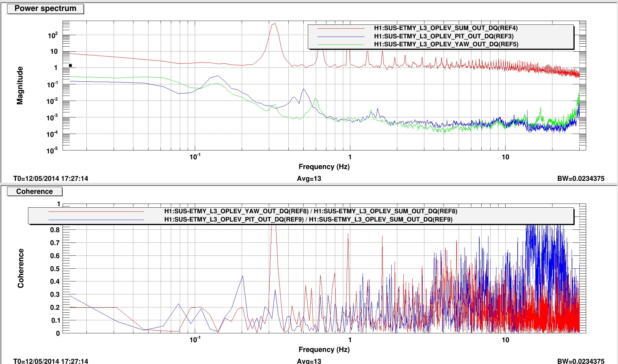Select blue PIT_OUT_DQ(REF3) legend line

point(341,36)
